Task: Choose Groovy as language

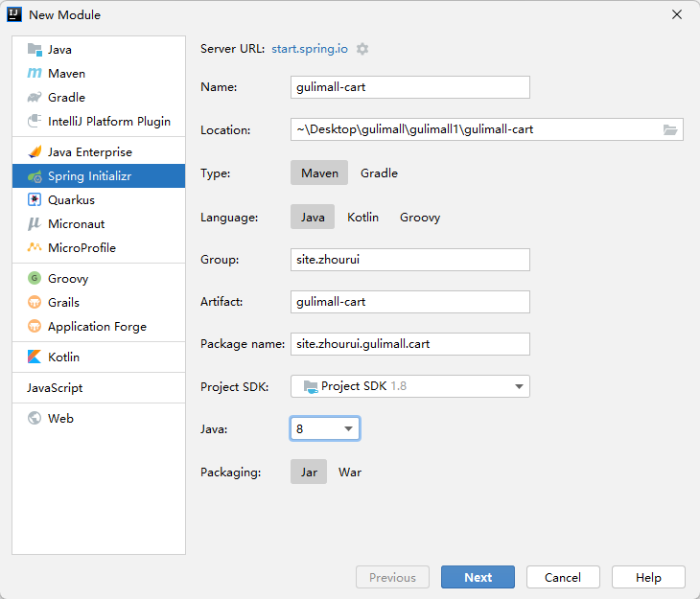Action: tap(420, 217)
